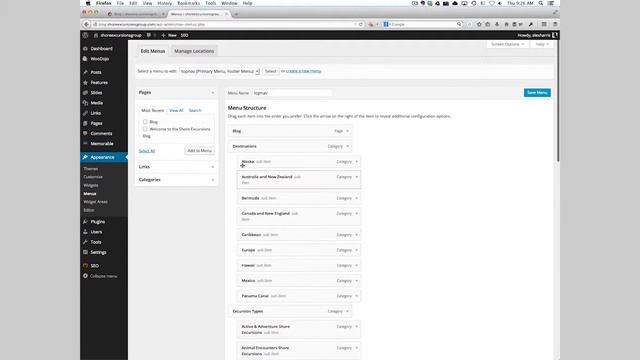Open the Apple menu
This screenshot has width=640, height=360.
87,3
